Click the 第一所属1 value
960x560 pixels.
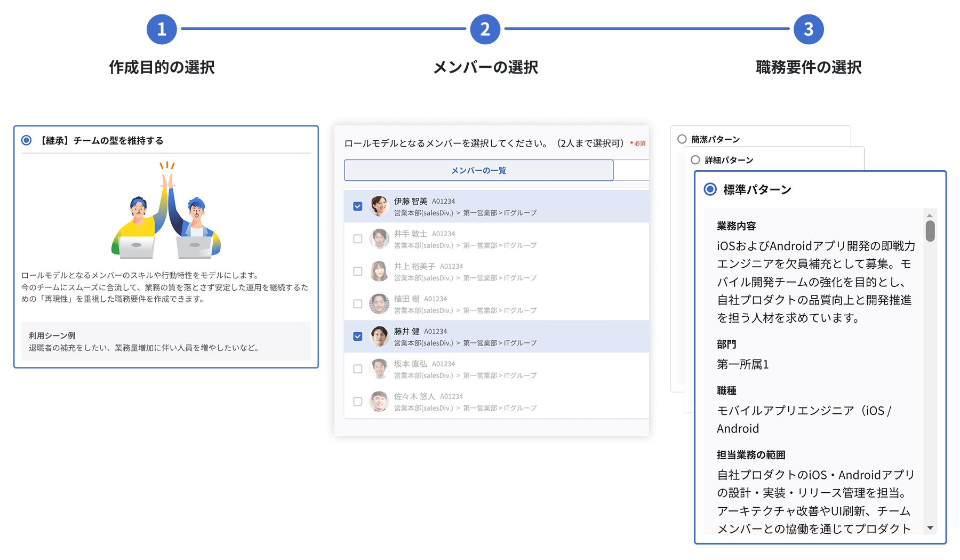pyautogui.click(x=742, y=364)
